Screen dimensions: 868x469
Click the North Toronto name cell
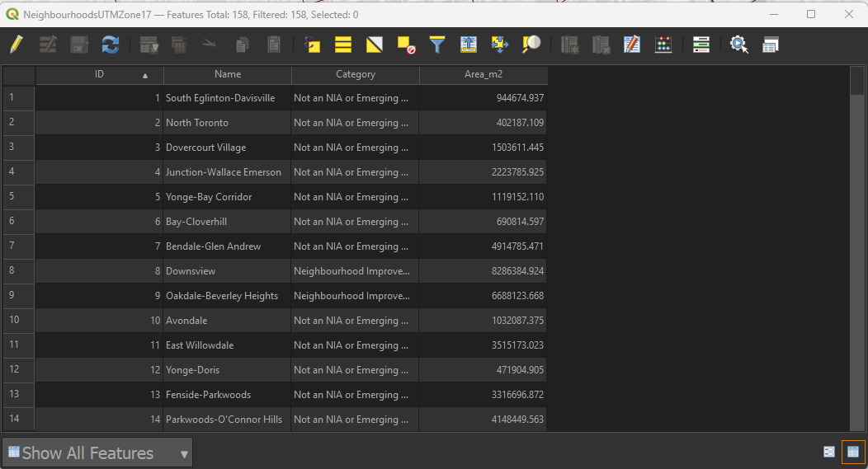227,123
